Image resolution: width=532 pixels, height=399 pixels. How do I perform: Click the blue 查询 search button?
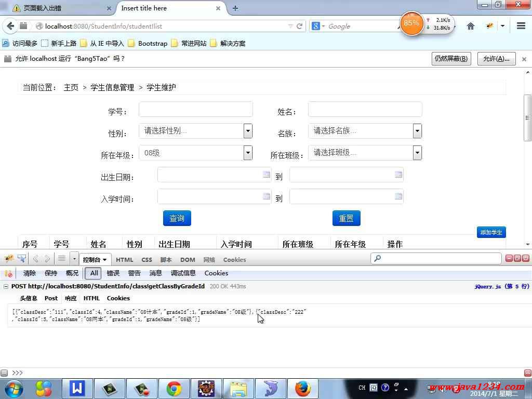[177, 218]
